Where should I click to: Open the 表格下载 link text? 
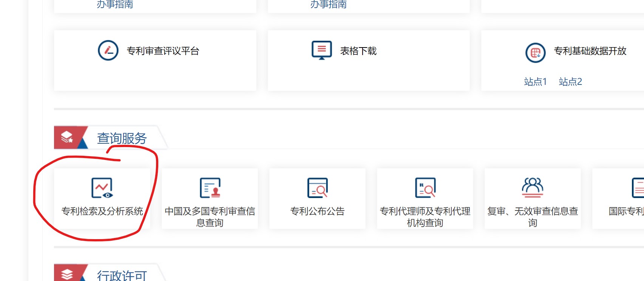[358, 51]
